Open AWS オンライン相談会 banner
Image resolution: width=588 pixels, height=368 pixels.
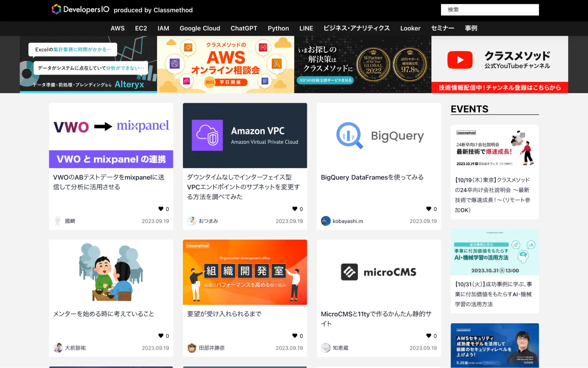point(226,64)
